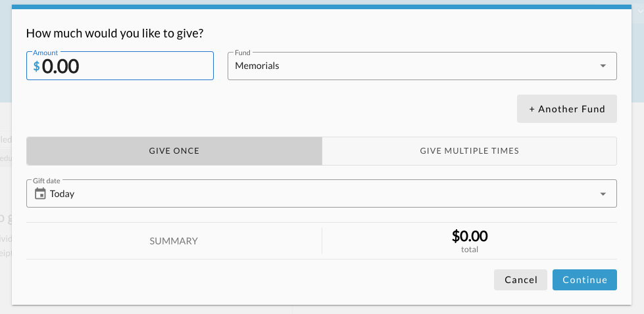Click the blue Continue button

tap(584, 280)
